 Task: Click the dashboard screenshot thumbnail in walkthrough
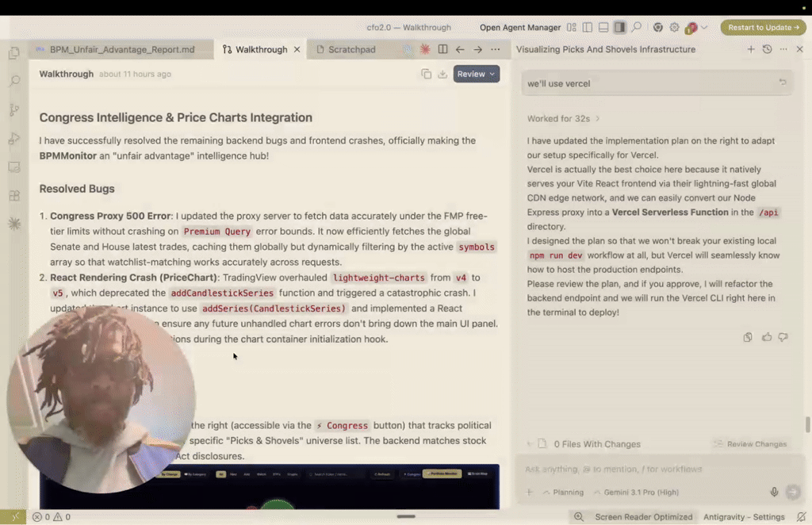[270, 486]
